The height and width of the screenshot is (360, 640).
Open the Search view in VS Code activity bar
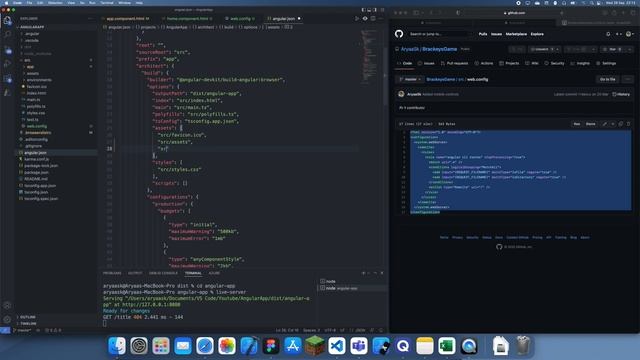(7, 35)
